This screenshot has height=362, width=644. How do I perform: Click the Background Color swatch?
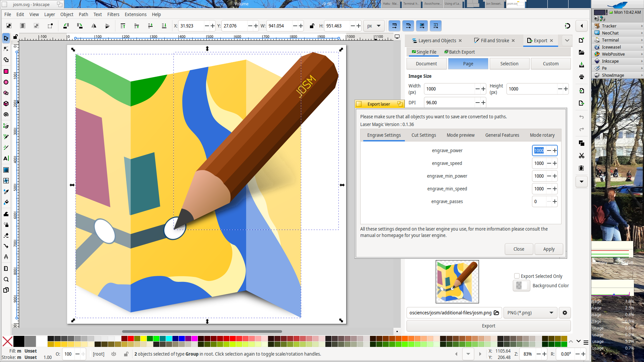coord(521,286)
